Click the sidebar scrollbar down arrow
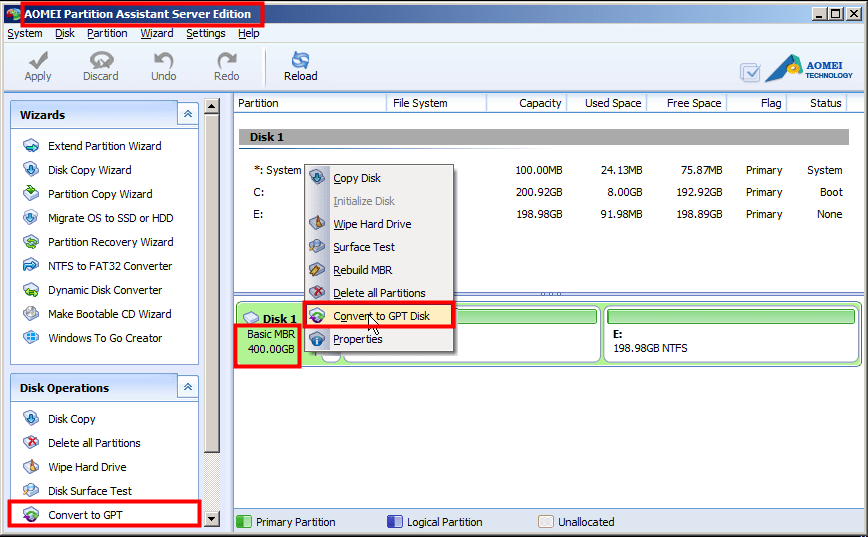Viewport: 868px width, 537px height. point(211,519)
